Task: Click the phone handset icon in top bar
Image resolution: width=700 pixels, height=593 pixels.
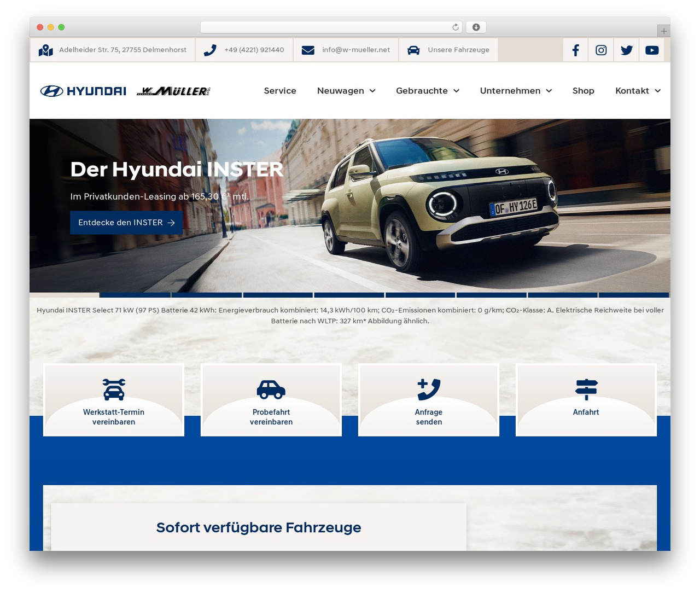Action: pyautogui.click(x=210, y=50)
